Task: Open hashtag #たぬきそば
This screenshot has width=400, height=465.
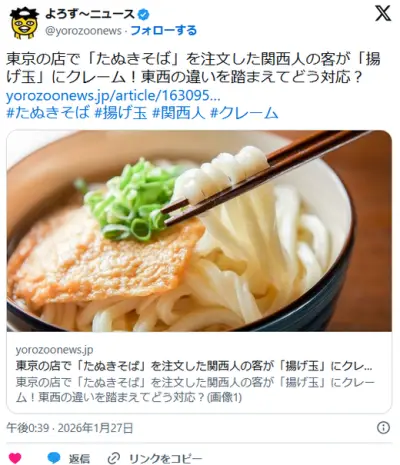Action: tap(48, 113)
